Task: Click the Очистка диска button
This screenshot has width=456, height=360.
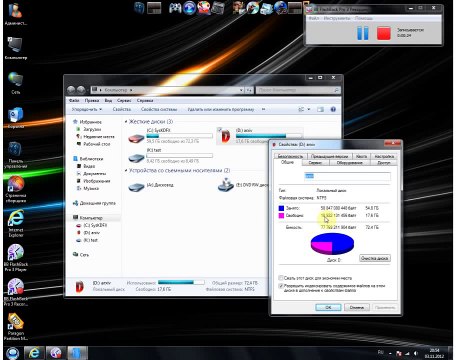Action: tap(375, 258)
